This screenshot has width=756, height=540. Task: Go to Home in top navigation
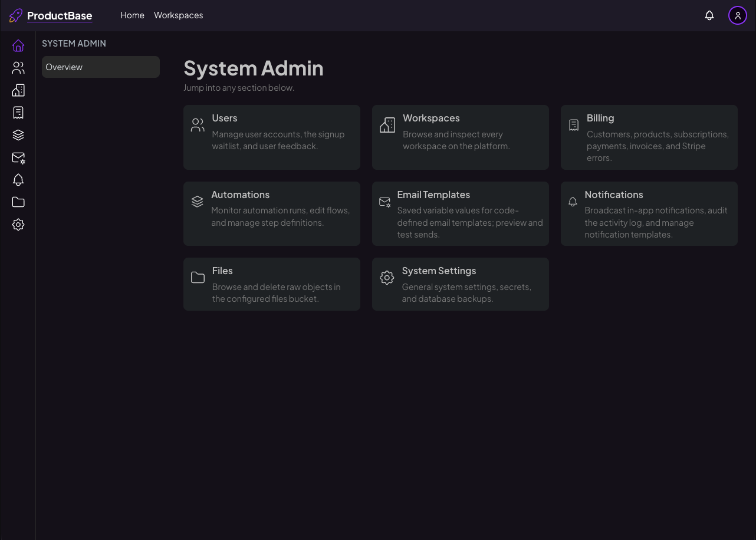(x=132, y=15)
